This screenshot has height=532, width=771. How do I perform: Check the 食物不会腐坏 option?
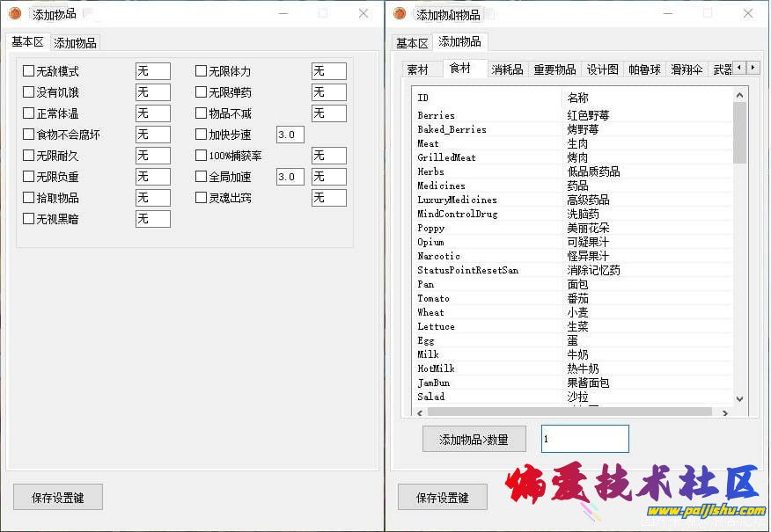[29, 135]
